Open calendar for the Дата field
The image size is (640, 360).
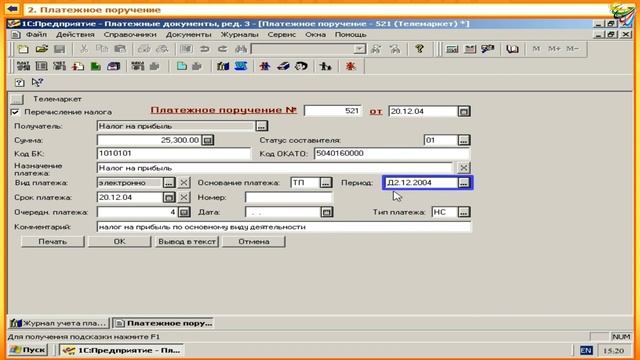point(327,212)
